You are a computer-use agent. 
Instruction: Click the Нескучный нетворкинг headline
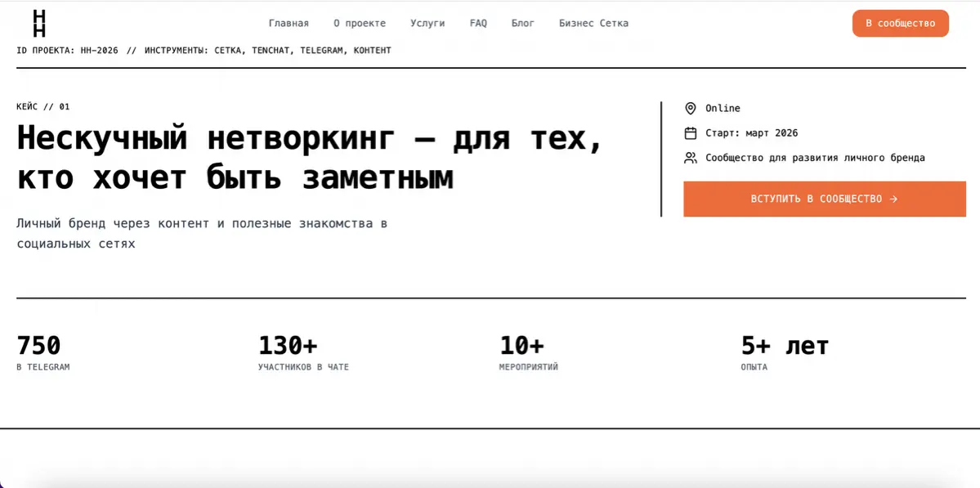310,158
